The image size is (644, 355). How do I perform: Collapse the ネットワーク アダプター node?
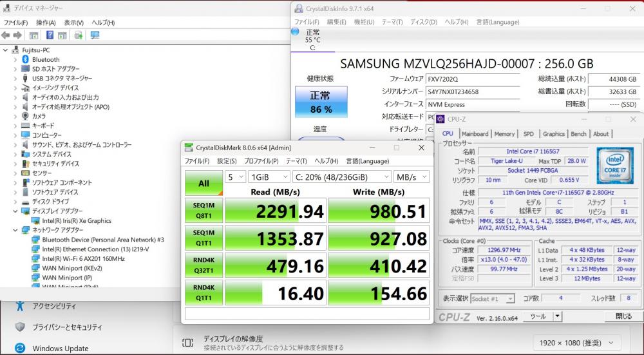15,230
